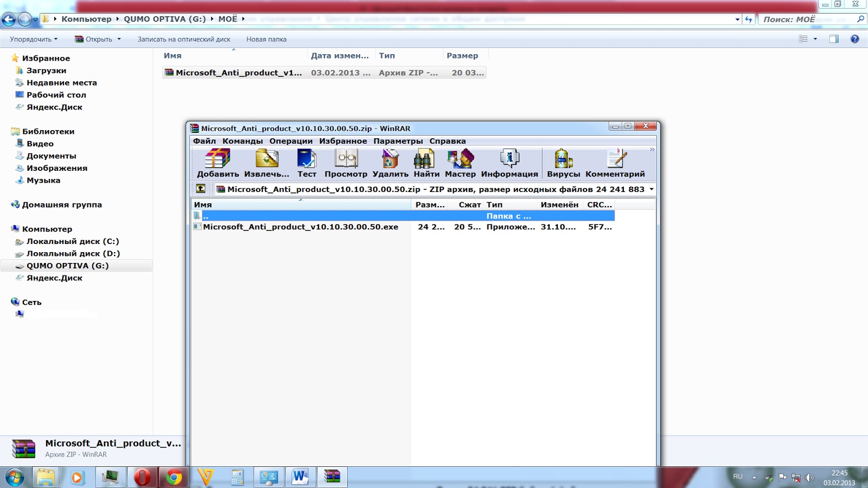This screenshot has height=488, width=868.
Task: Click Новая папка in Explorer
Action: pos(266,39)
